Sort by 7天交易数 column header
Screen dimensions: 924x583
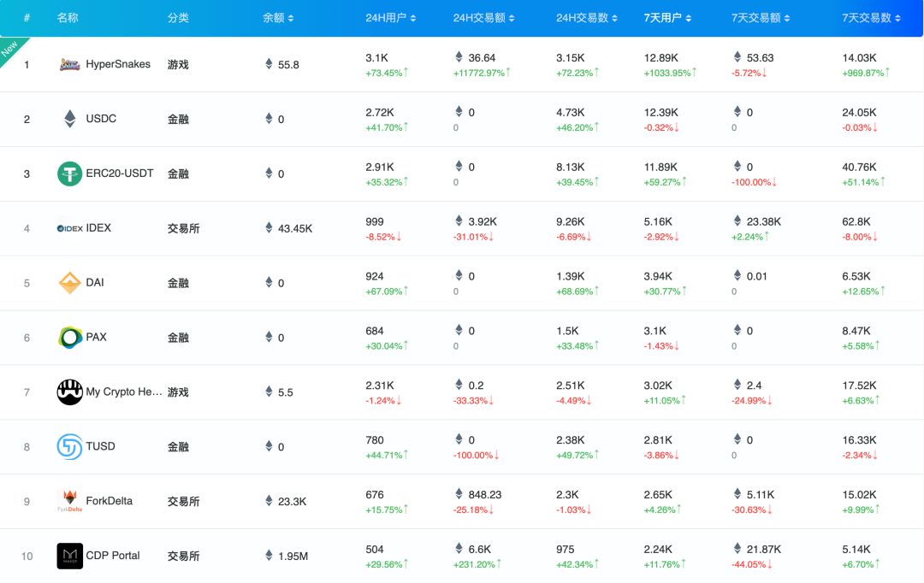click(x=871, y=18)
